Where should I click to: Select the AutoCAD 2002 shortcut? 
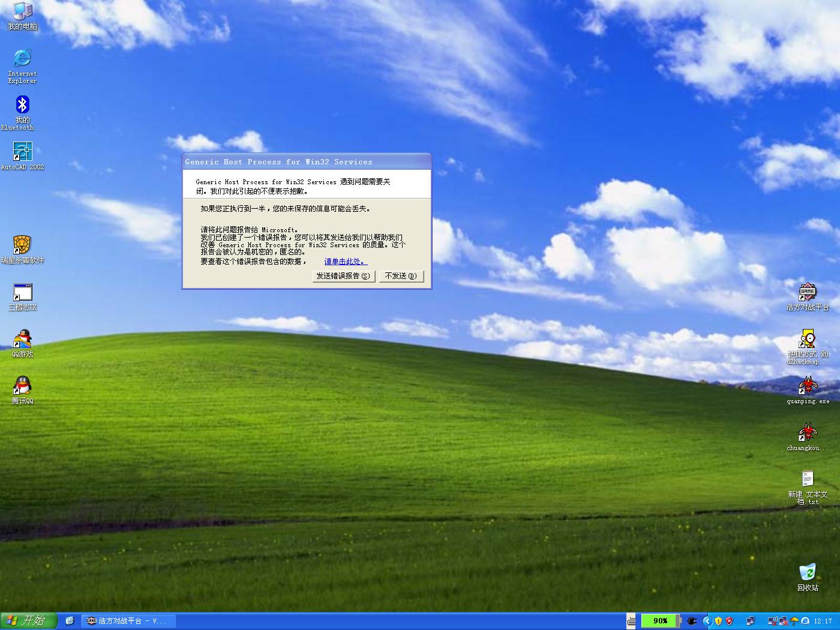click(22, 156)
